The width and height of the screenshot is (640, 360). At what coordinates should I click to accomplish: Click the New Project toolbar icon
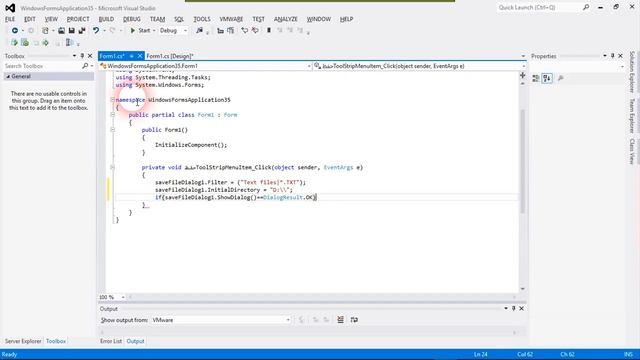click(45, 31)
